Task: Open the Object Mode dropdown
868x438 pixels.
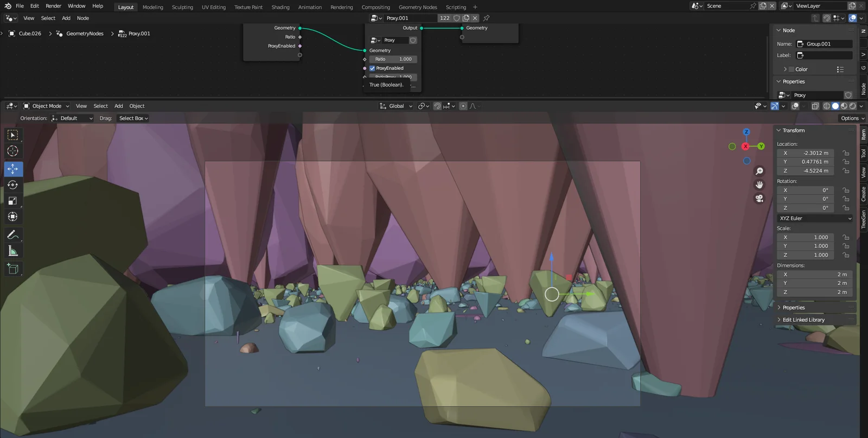Action: pyautogui.click(x=47, y=106)
